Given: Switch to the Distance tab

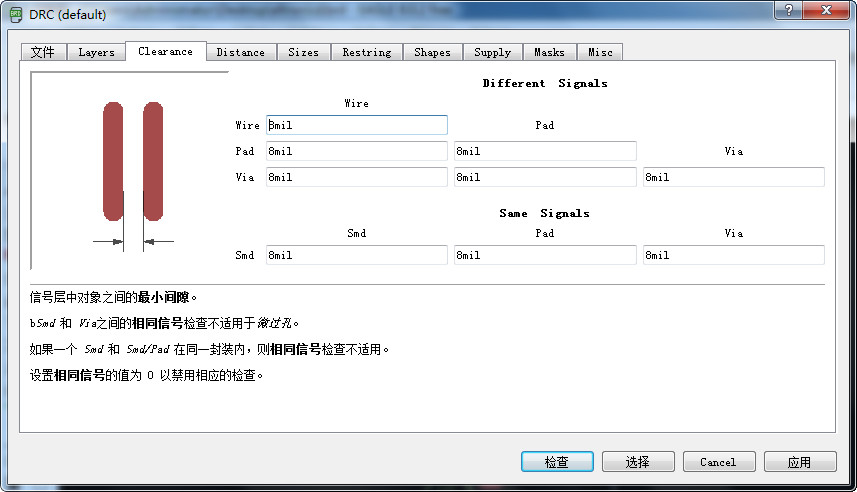Looking at the screenshot, I should tap(240, 52).
